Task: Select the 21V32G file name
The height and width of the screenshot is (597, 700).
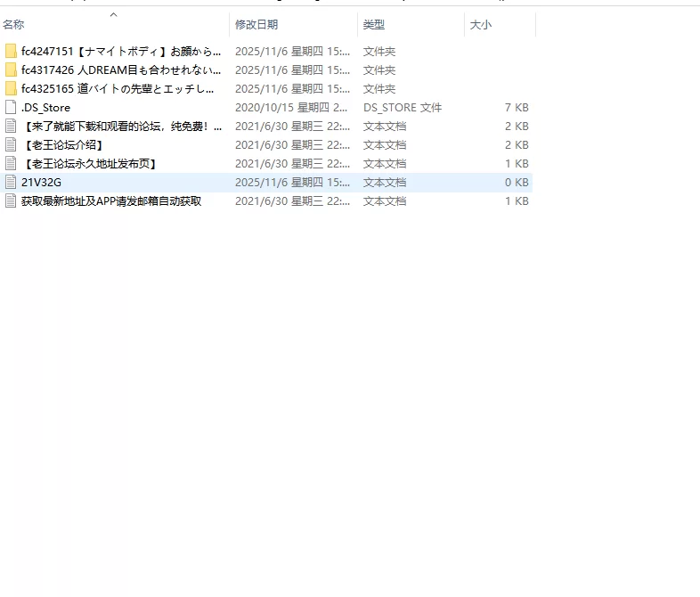Action: pos(41,183)
